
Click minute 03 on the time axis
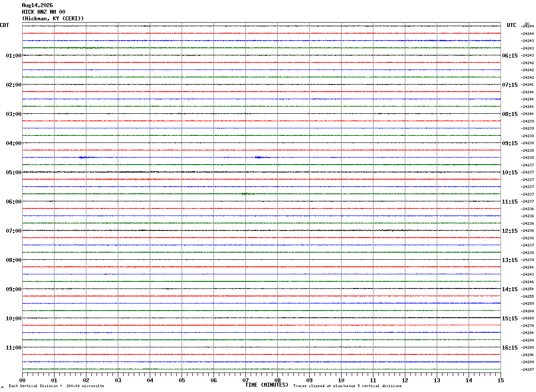tap(118, 380)
